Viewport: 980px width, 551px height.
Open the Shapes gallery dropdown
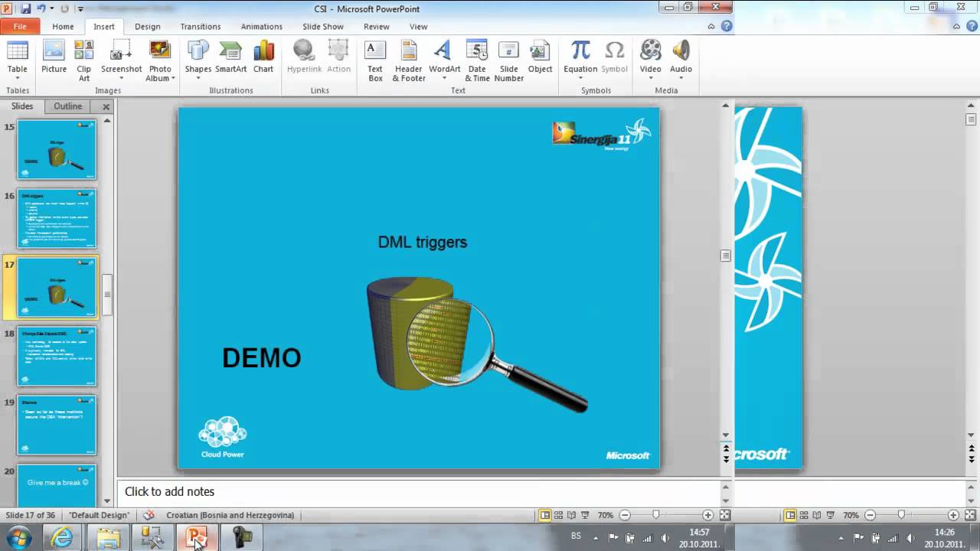pos(198,79)
